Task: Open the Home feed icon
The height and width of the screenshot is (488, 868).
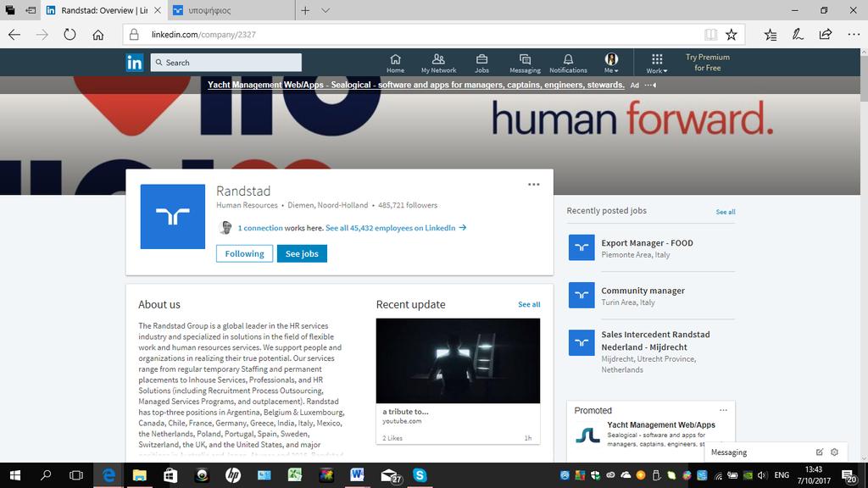Action: [395, 63]
